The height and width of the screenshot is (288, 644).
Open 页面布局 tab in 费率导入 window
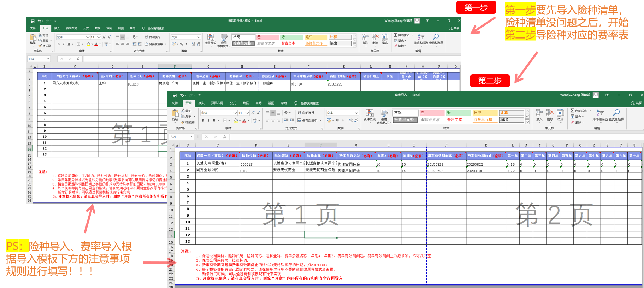217,103
